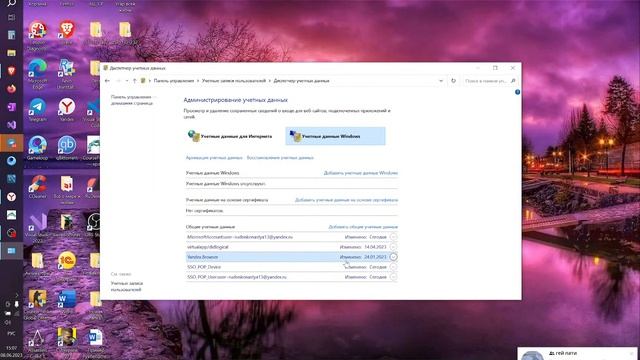Click the Control Panel taskbar icon
Screen dimensions: 640x360
coord(11,250)
